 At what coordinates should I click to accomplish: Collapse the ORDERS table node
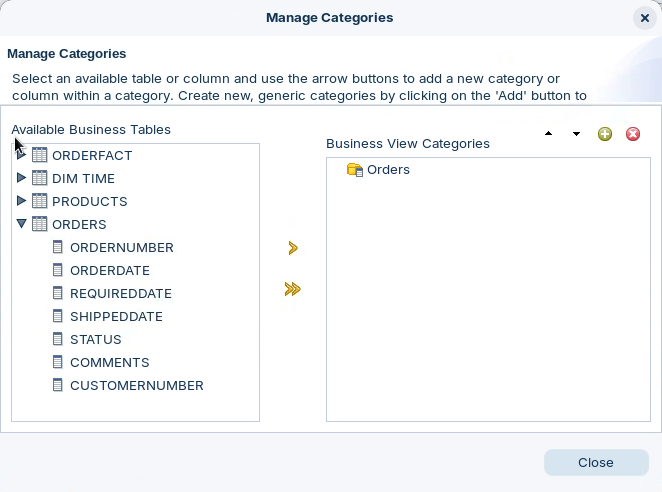pyautogui.click(x=22, y=224)
